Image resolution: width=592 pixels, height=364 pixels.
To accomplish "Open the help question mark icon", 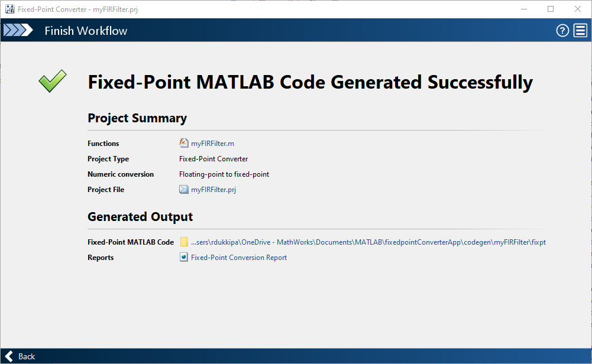I will (562, 31).
